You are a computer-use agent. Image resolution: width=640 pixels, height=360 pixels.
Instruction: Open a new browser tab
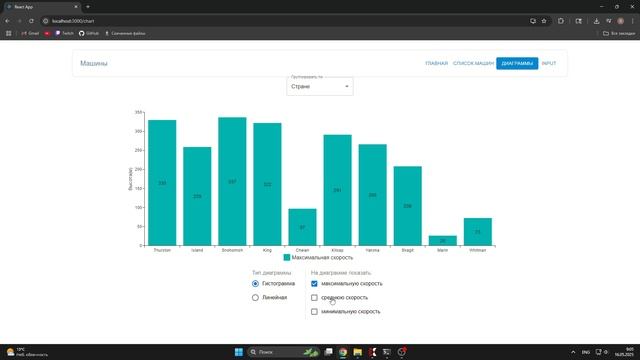88,7
